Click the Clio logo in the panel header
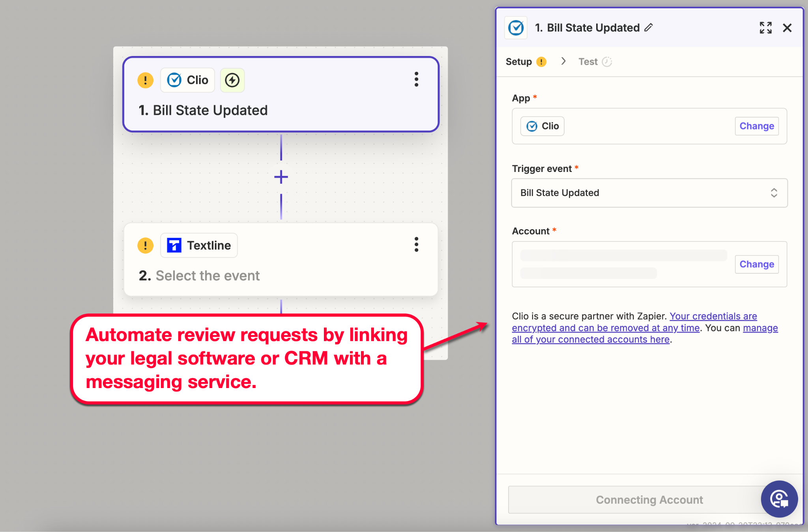The image size is (808, 532). (516, 28)
